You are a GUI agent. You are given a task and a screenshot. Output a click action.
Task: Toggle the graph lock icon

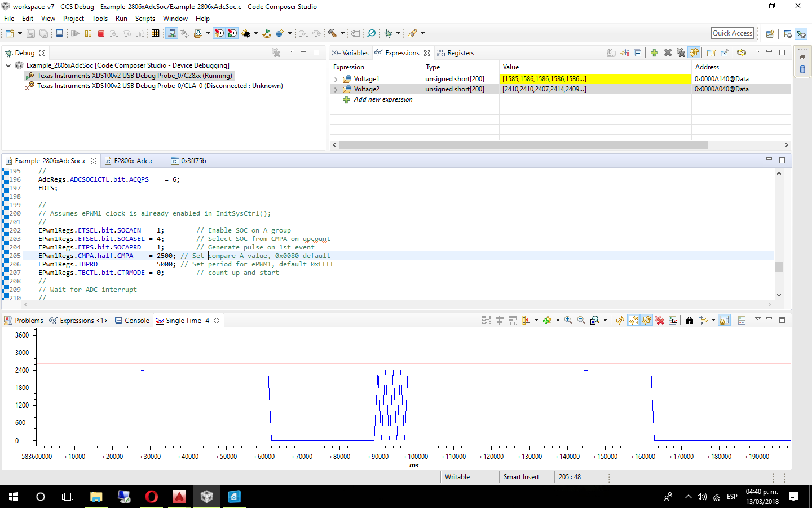(725, 321)
